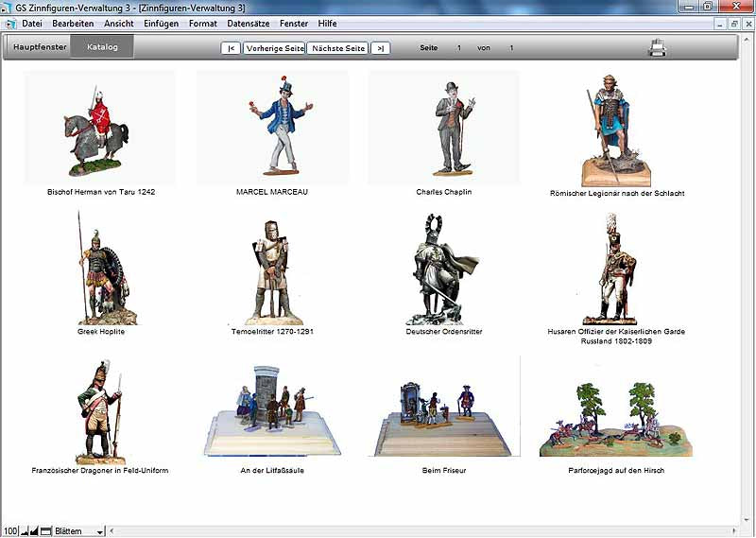Click the zoom in icon in status bar
The height and width of the screenshot is (538, 756).
pyautogui.click(x=35, y=531)
